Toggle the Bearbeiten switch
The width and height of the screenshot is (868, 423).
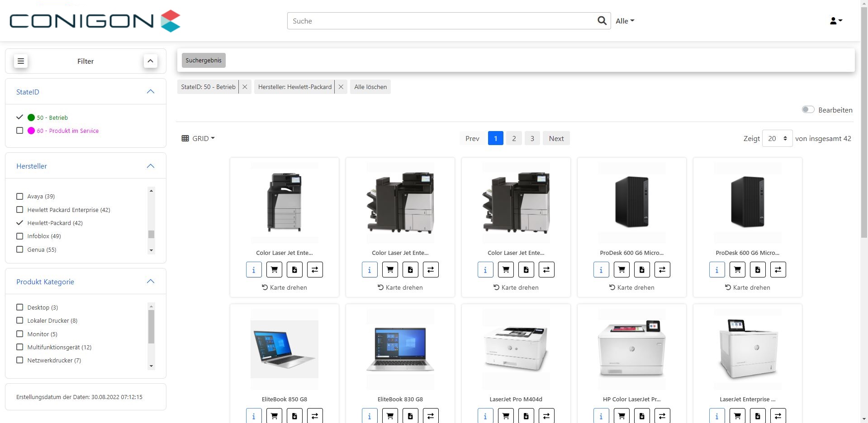click(x=808, y=110)
